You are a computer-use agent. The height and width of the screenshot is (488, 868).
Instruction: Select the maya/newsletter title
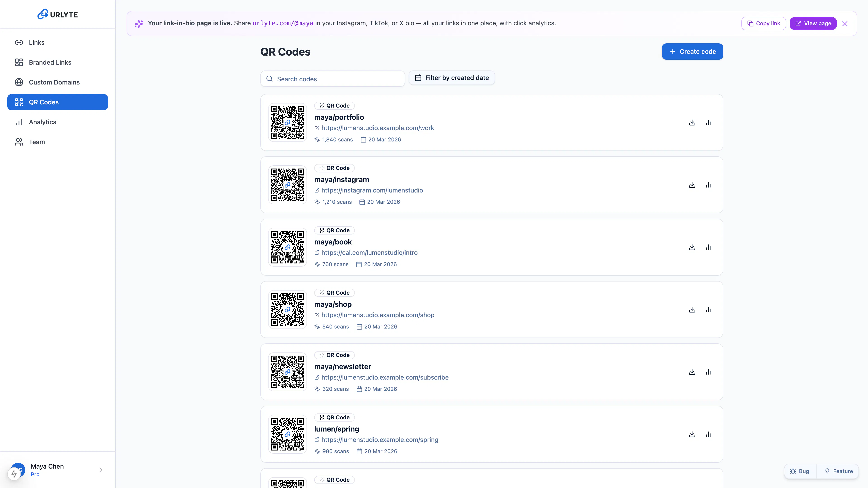343,366
